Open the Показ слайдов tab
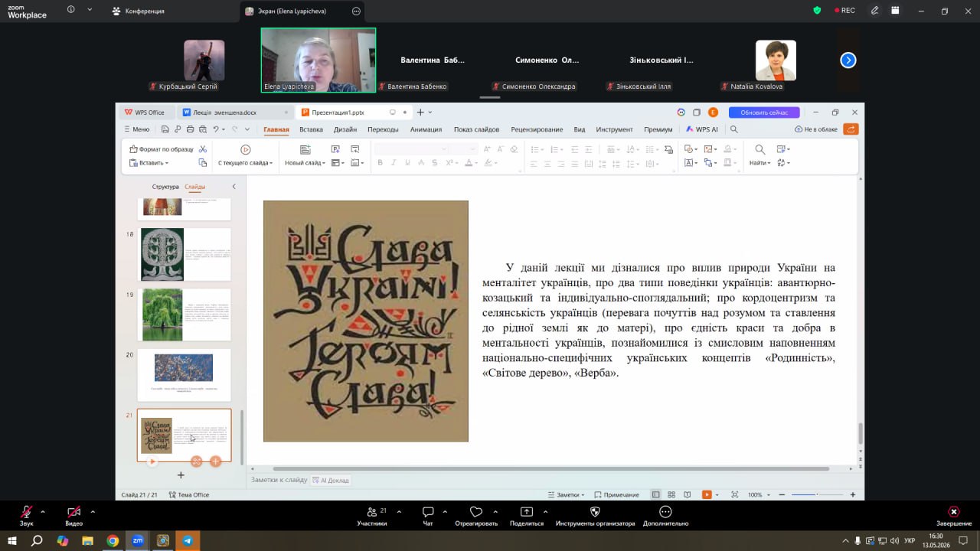Image resolution: width=980 pixels, height=551 pixels. (476, 129)
